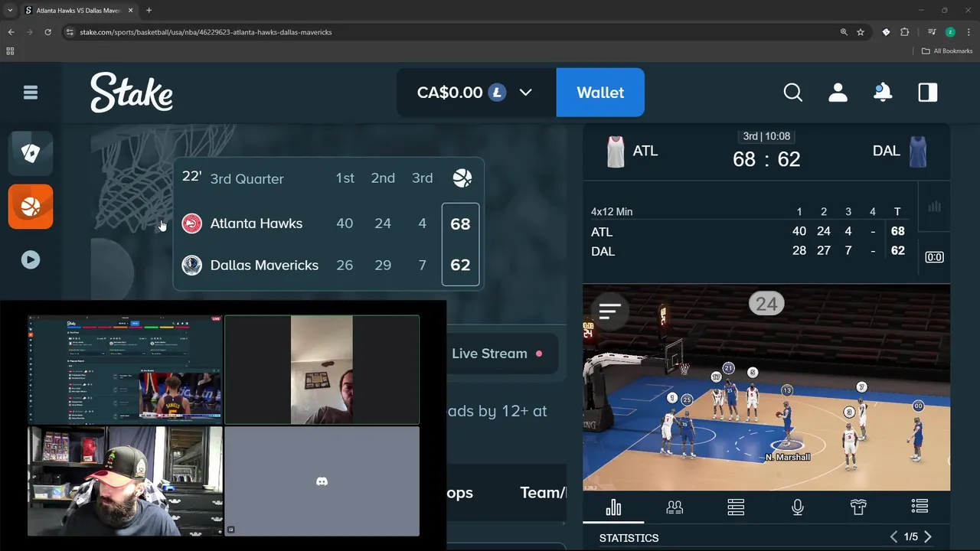Click the browser back button
The image size is (980, 551).
(x=11, y=32)
